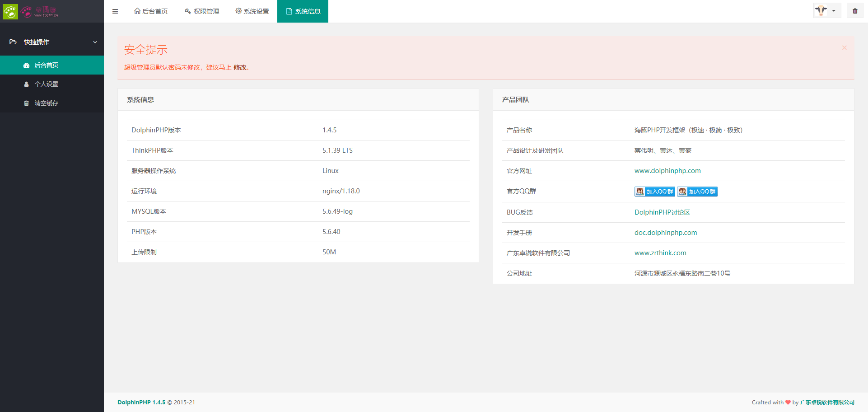The height and width of the screenshot is (412, 868).
Task: Click the first 加入QQ群 button
Action: pos(654,192)
